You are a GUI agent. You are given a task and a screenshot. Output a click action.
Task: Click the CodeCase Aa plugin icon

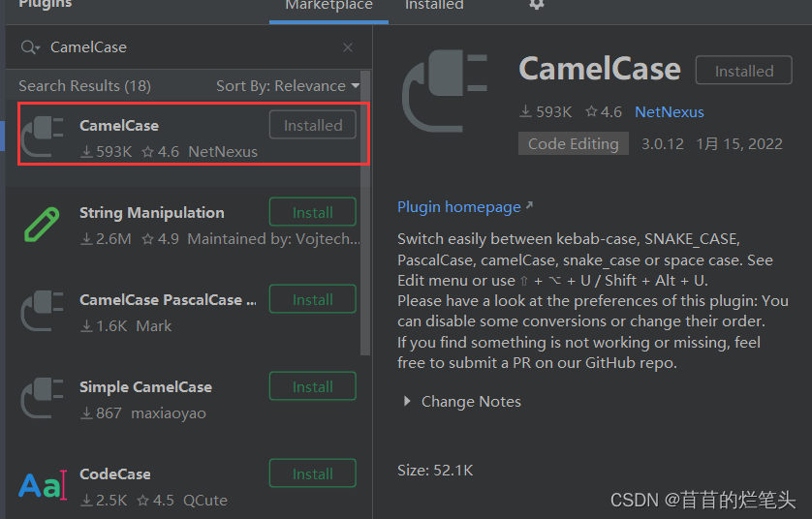tap(44, 485)
